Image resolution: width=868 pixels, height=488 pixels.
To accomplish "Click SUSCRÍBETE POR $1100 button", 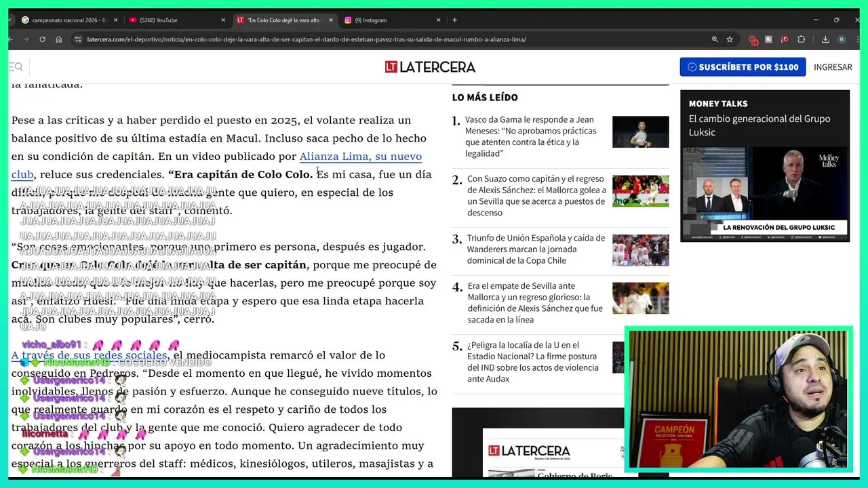I will [x=743, y=67].
